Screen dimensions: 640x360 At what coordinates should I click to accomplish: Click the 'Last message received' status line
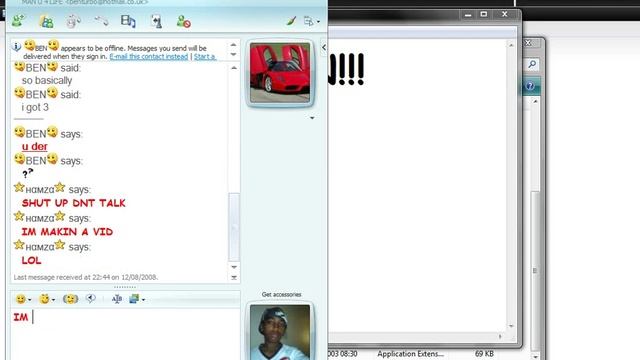point(86,277)
